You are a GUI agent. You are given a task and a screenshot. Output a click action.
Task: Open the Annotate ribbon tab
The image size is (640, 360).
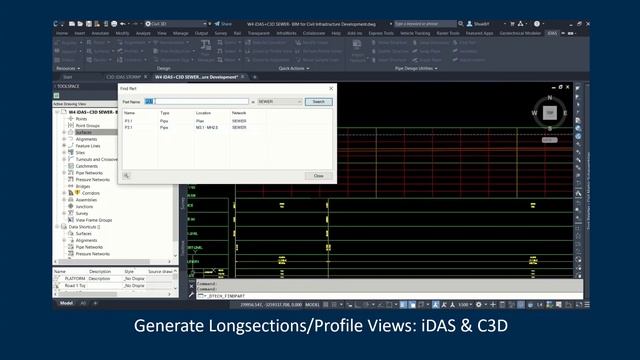click(x=100, y=33)
